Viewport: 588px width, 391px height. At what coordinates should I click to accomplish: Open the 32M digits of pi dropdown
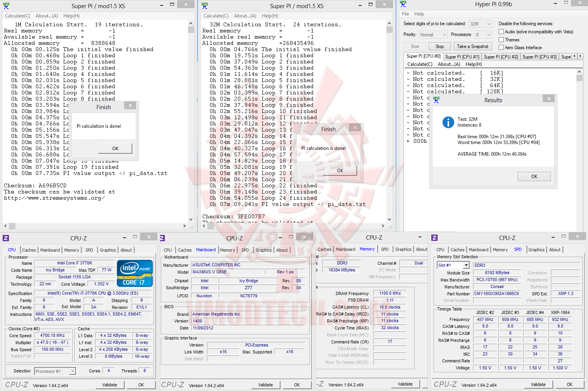(x=480, y=24)
